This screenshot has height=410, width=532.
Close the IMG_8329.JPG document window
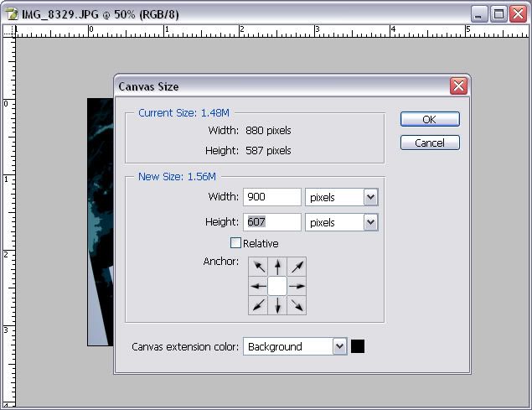(519, 14)
